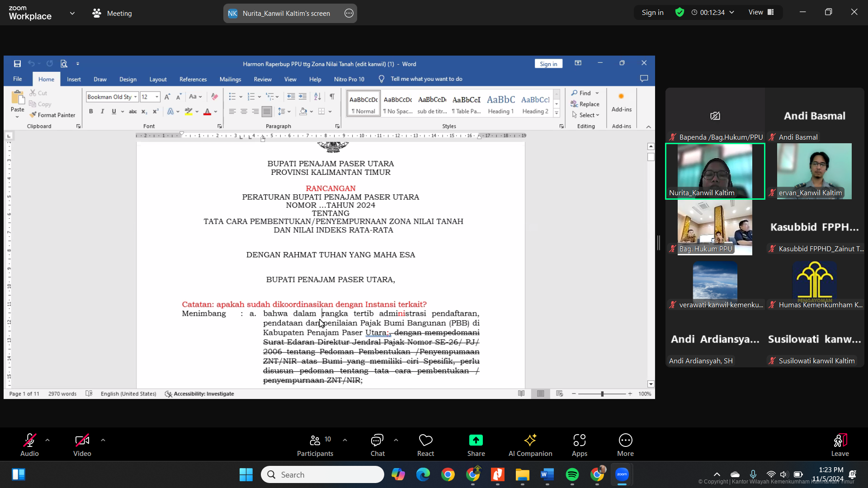This screenshot has height=488, width=868.
Task: Click Accessibility: Investigate in status bar
Action: pyautogui.click(x=199, y=394)
